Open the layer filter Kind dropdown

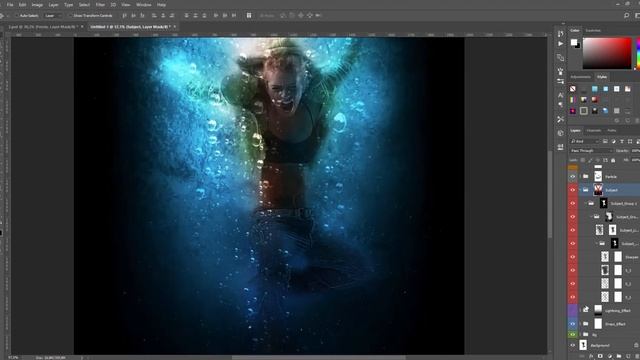coord(584,141)
